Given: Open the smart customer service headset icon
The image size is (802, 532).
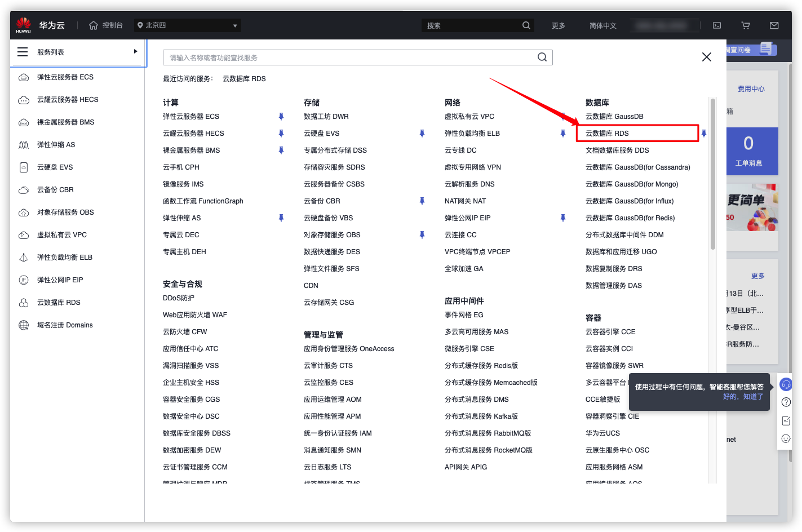Looking at the screenshot, I should click(x=786, y=385).
